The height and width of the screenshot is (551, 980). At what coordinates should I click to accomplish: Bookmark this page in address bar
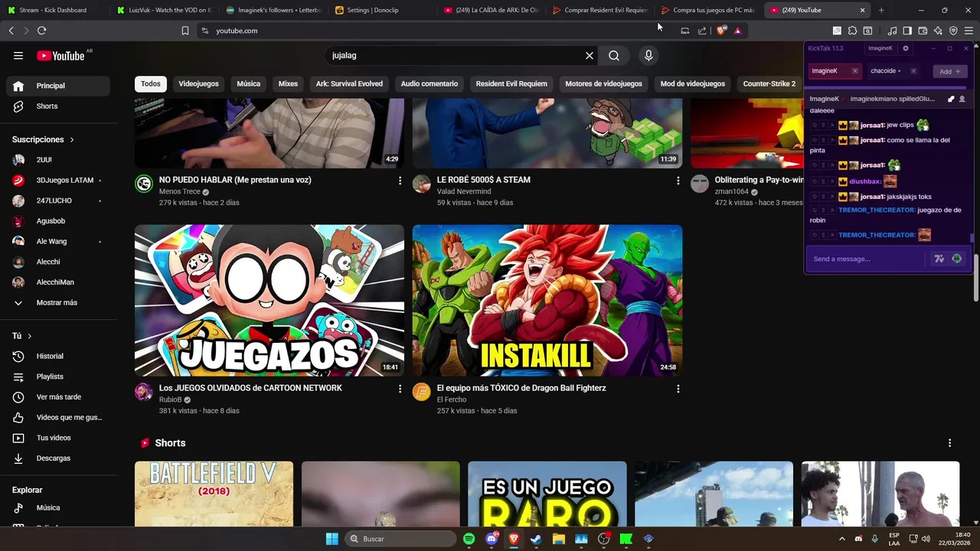coord(185,31)
